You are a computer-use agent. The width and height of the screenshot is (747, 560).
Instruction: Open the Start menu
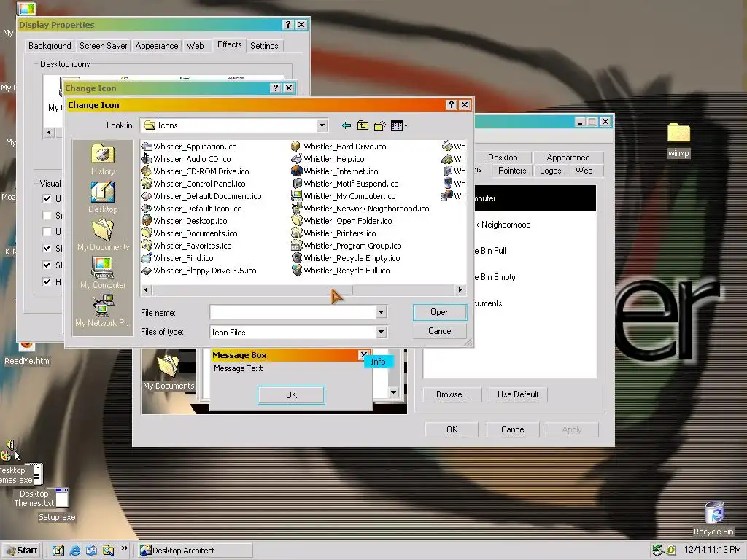pyautogui.click(x=22, y=551)
